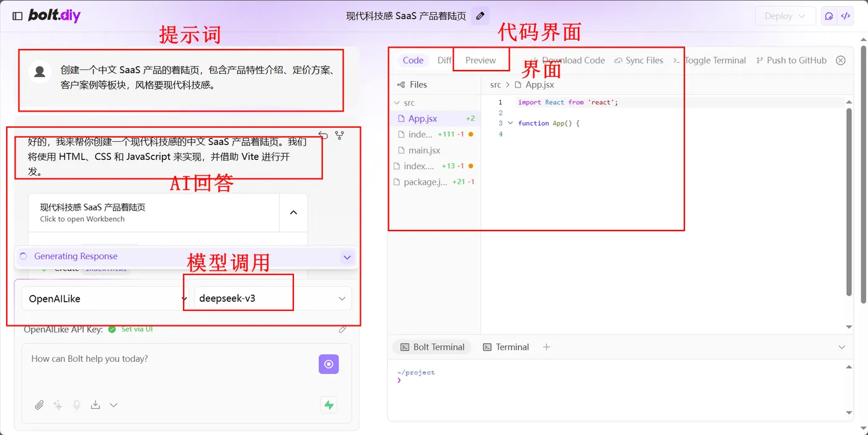Open the Deploy dropdown
Screen dimensions: 868x435
(785, 16)
